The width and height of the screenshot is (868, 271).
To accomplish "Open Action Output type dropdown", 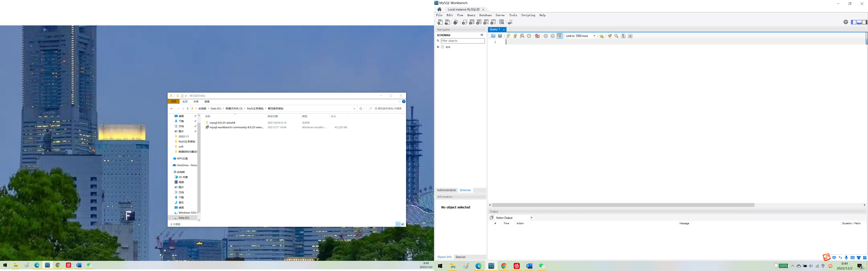I will click(531, 218).
